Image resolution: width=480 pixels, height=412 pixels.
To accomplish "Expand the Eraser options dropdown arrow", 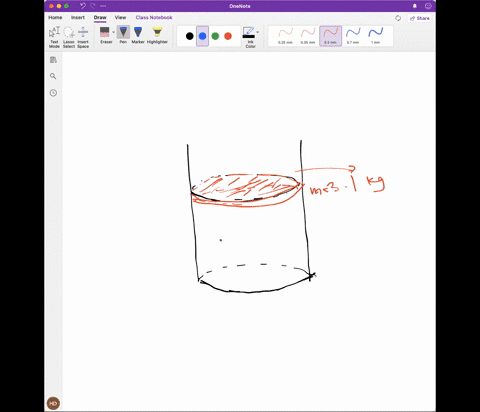I will [114, 32].
